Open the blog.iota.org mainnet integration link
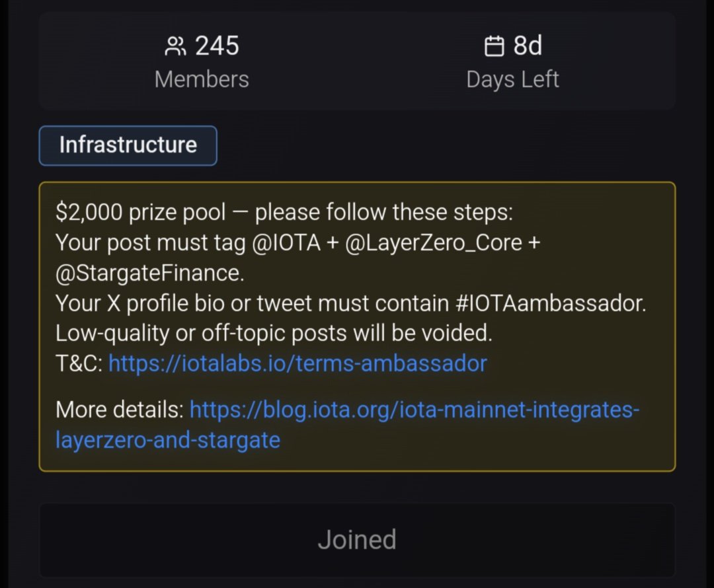The width and height of the screenshot is (714, 588). [415, 410]
